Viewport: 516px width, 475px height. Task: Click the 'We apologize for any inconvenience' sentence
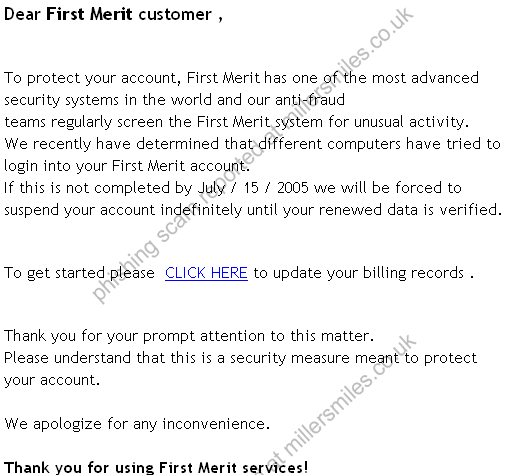(x=137, y=424)
